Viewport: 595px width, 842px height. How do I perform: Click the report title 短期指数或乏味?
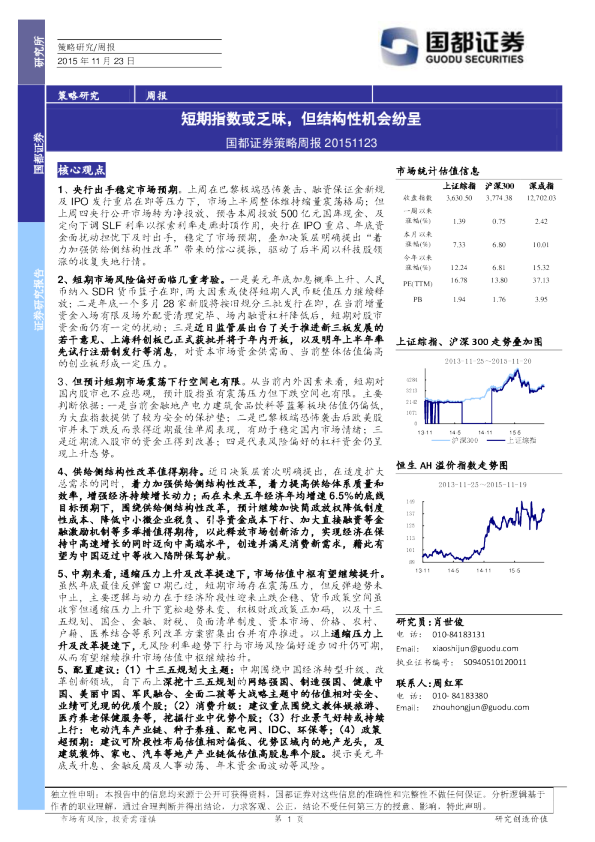tap(301, 119)
